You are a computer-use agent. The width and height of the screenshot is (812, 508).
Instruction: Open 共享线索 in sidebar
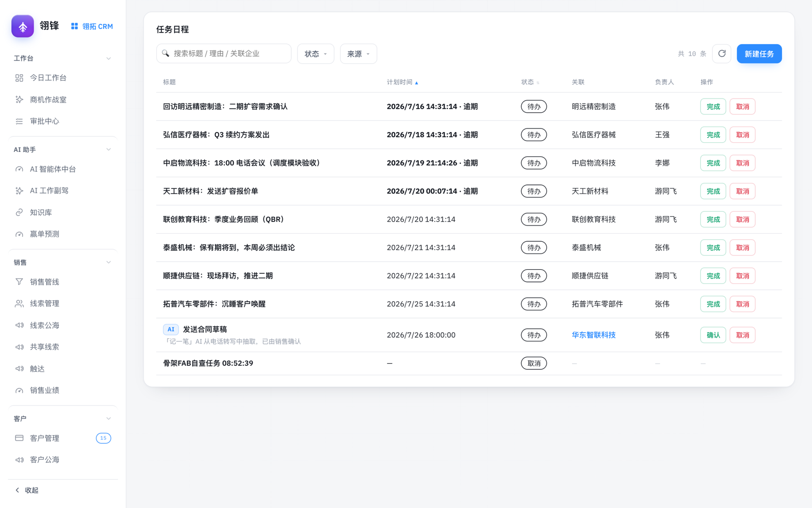click(x=63, y=347)
